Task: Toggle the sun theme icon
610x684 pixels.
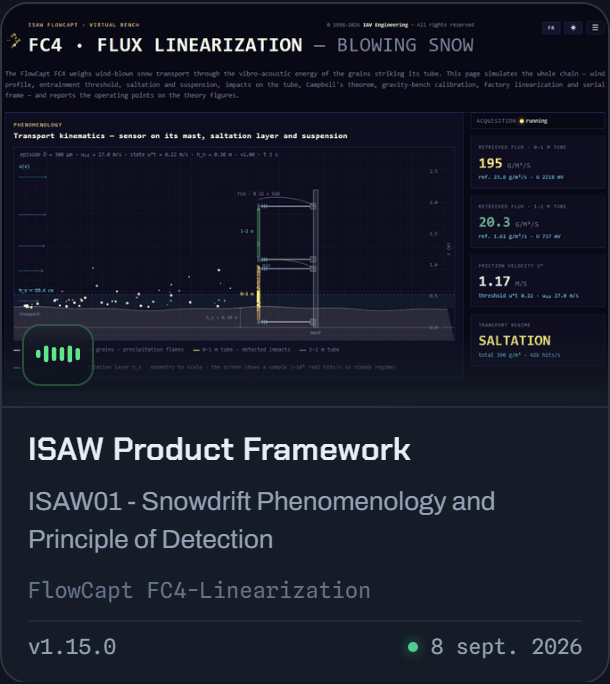Action: coord(573,27)
